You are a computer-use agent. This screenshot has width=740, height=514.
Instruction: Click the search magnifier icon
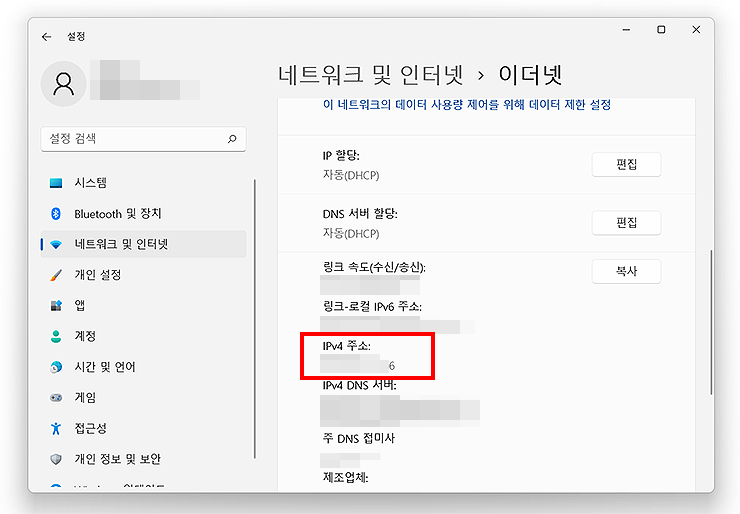coord(232,139)
